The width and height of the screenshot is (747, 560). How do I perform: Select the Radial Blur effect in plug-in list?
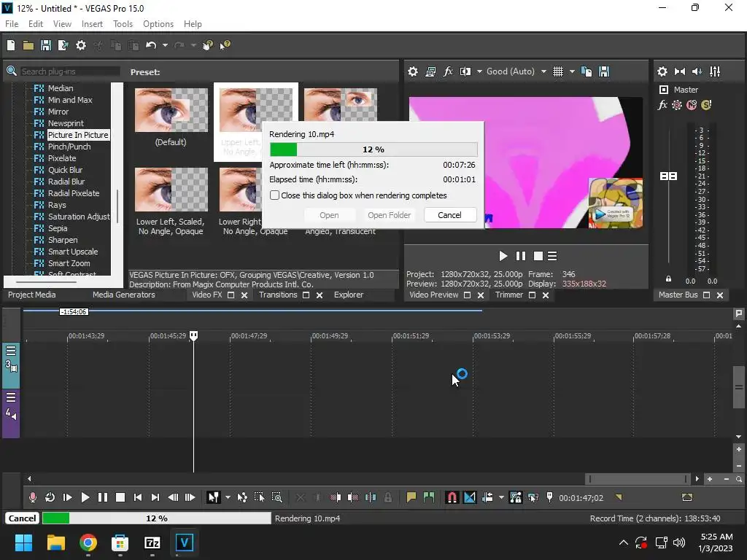(66, 182)
